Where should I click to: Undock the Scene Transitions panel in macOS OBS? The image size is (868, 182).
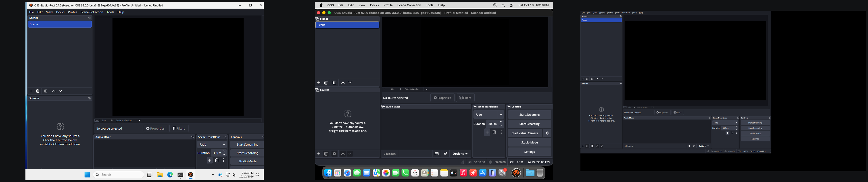tap(475, 107)
